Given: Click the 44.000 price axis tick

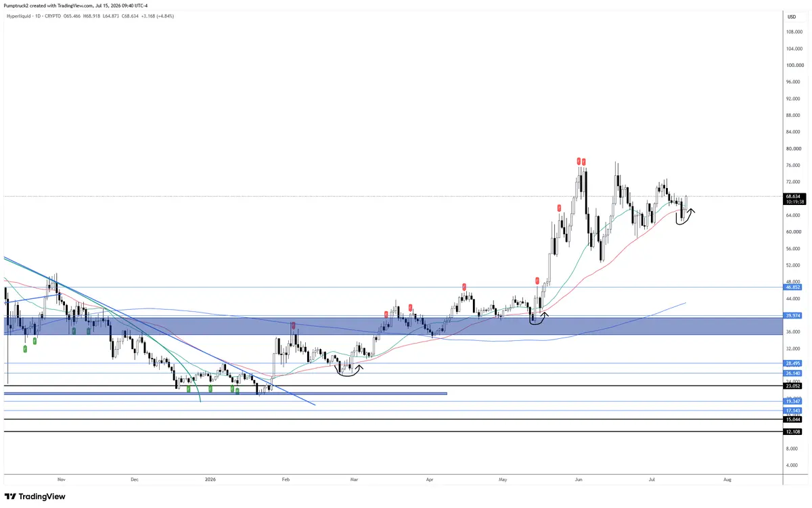Looking at the screenshot, I should pyautogui.click(x=794, y=298).
